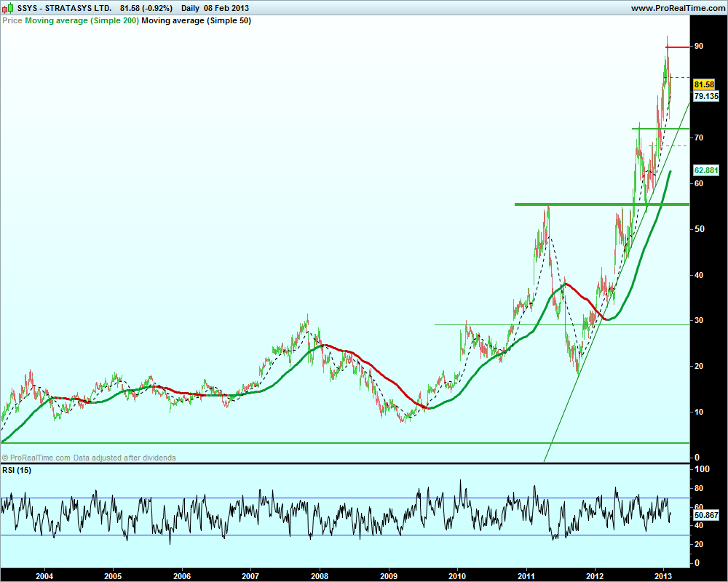Click the 10 price axis label
The height and width of the screenshot is (582, 728).
point(699,412)
